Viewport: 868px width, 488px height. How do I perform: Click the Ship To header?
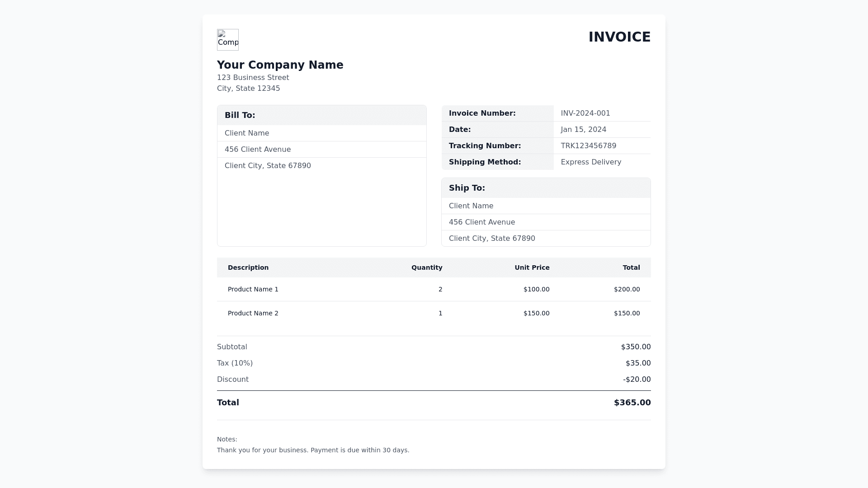coord(467,188)
